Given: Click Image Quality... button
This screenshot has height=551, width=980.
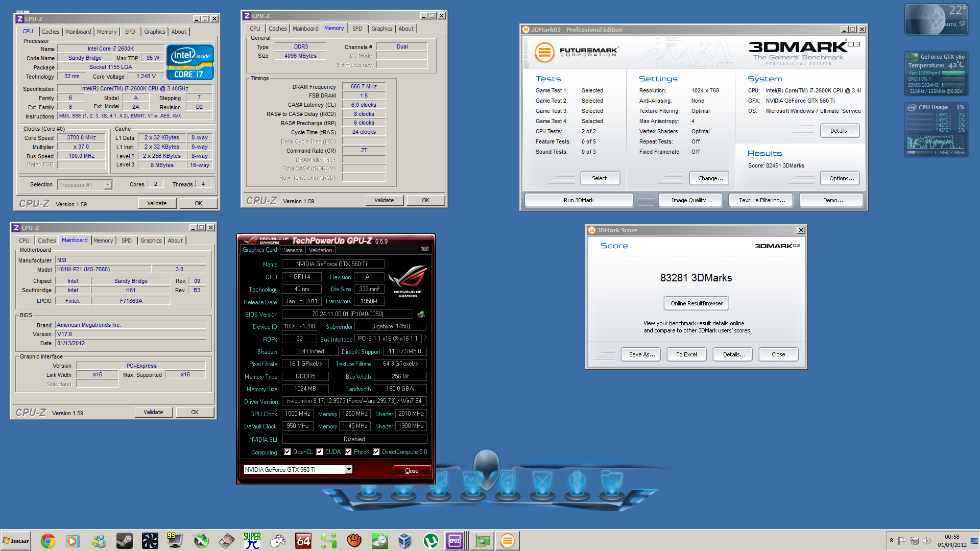Looking at the screenshot, I should 691,200.
